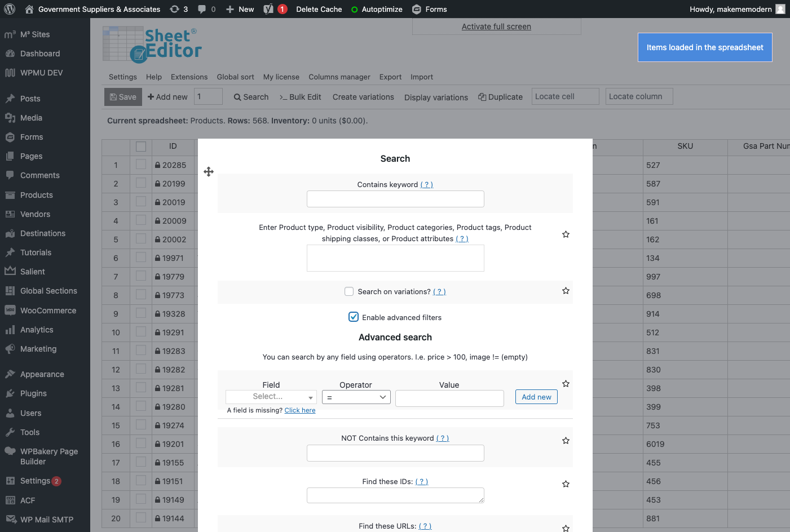Screen dimensions: 790x532
Task: Open the Plugins sidebar item
Action: [33, 393]
